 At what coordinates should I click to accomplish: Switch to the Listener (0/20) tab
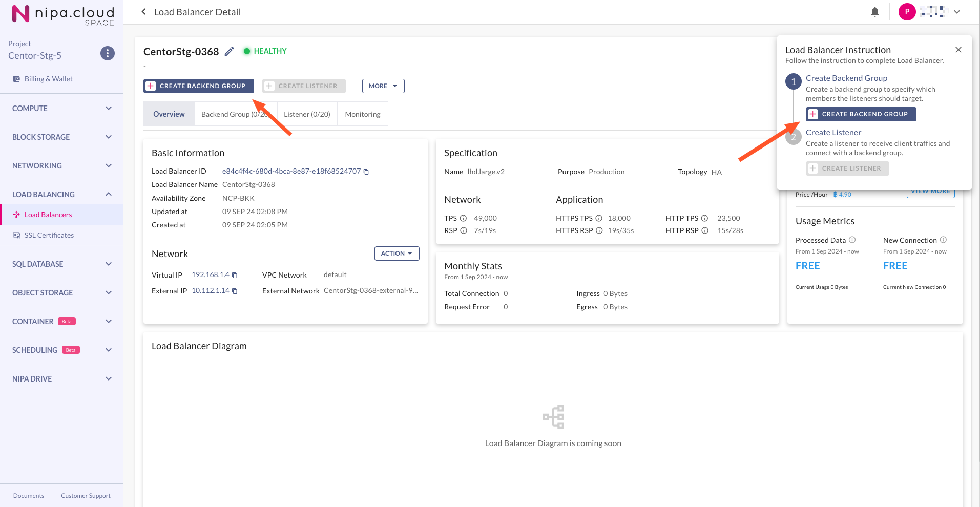[307, 114]
